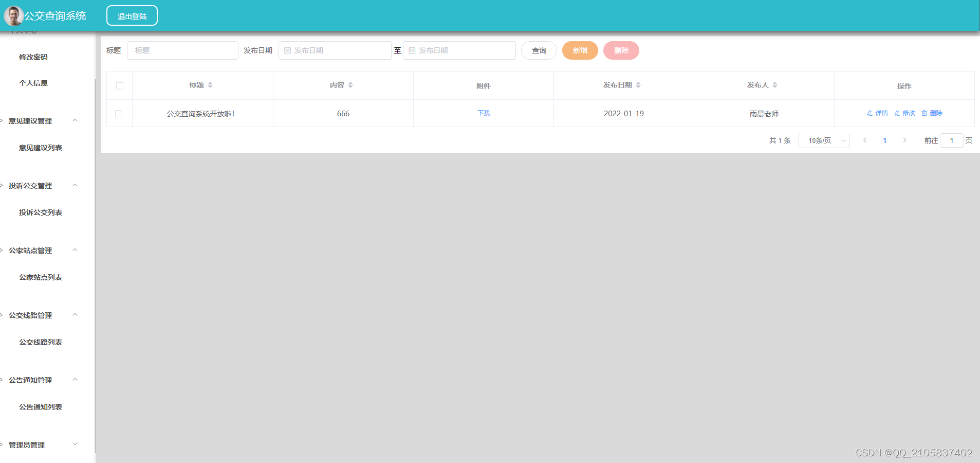Go to next page with right arrow

click(904, 140)
